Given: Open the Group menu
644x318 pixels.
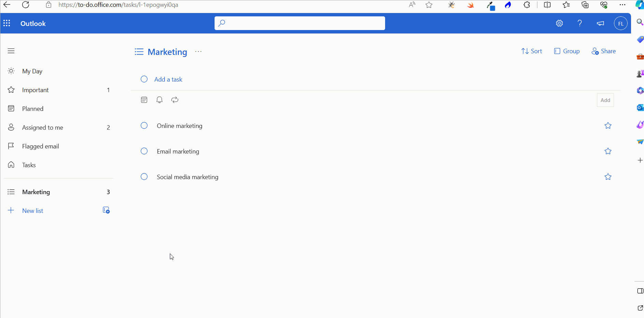Looking at the screenshot, I should (567, 51).
